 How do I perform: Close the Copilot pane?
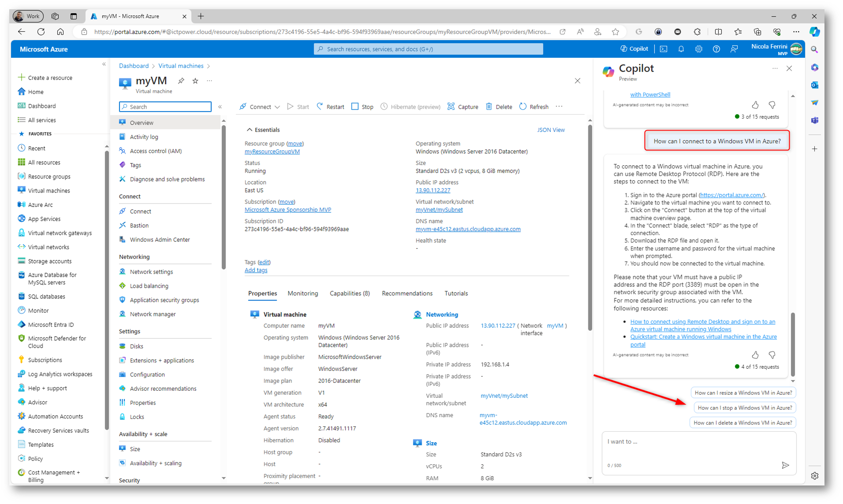(789, 68)
